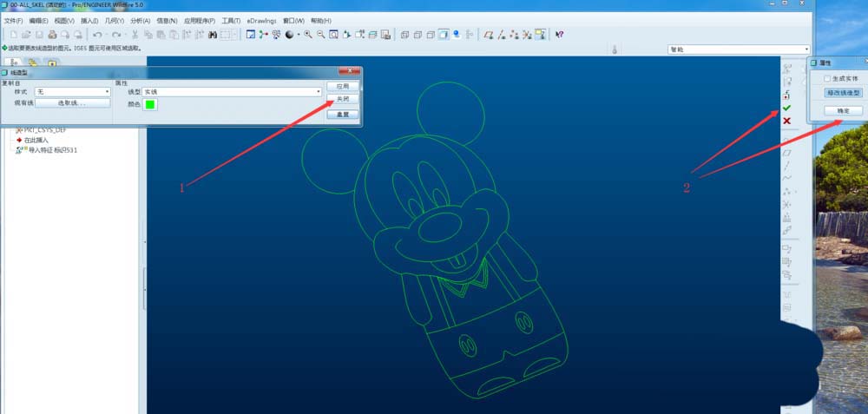Expand the arrow beside the shading sphere
Image resolution: width=868 pixels, height=414 pixels.
298,35
